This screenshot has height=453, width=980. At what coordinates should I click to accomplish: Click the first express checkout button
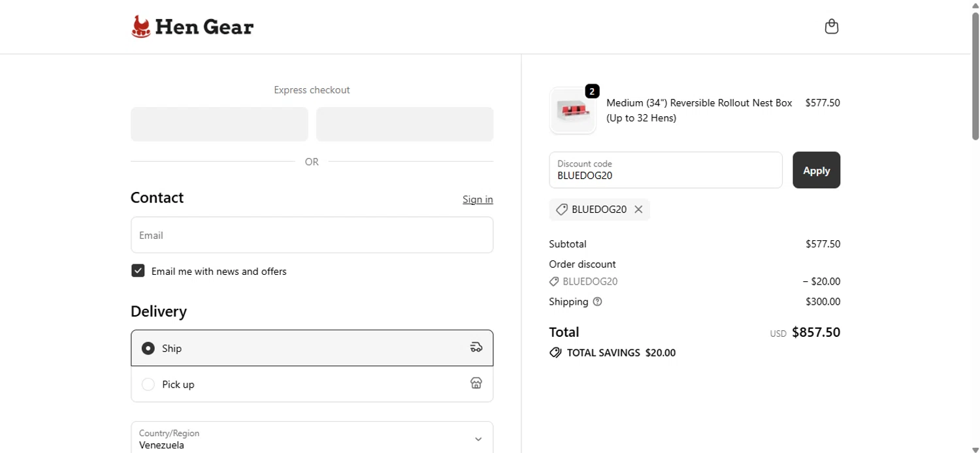(x=219, y=124)
